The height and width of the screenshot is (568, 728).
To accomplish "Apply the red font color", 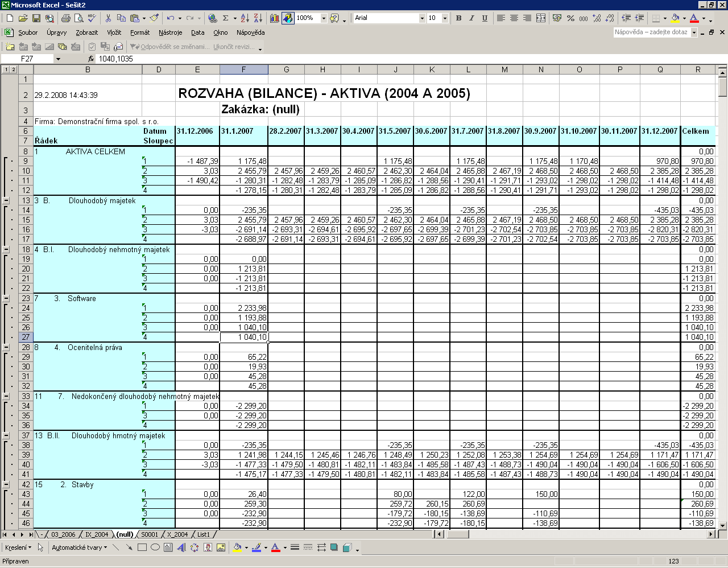I will coord(694,18).
